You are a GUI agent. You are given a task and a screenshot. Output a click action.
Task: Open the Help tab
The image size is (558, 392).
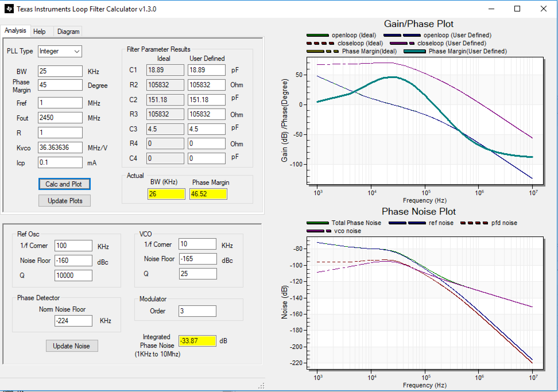point(39,32)
